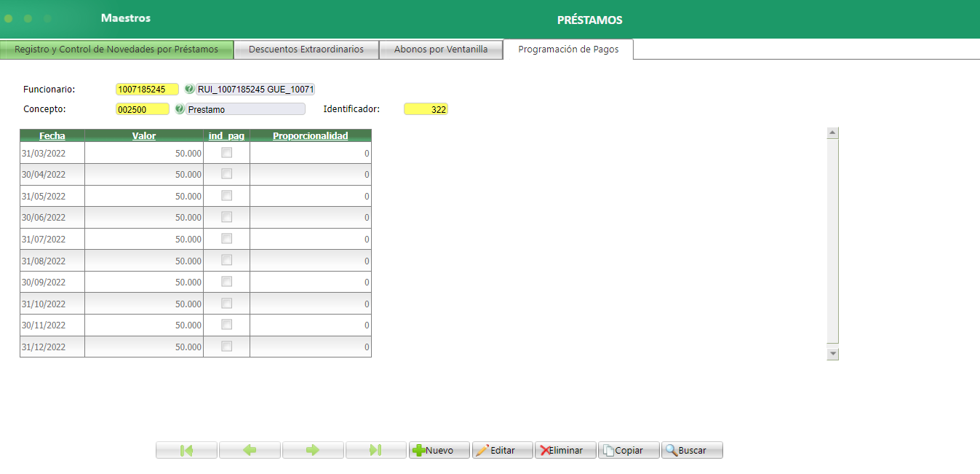Check ind_pag box for 31/12/2022
Viewport: 980px width, 474px height.
click(227, 346)
